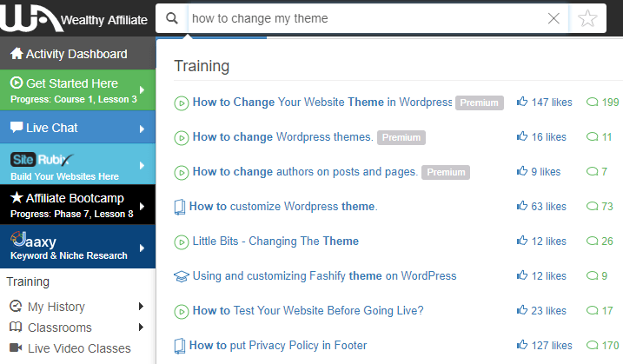The image size is (623, 364).
Task: Expand the Classrooms arrow
Action: click(x=141, y=327)
